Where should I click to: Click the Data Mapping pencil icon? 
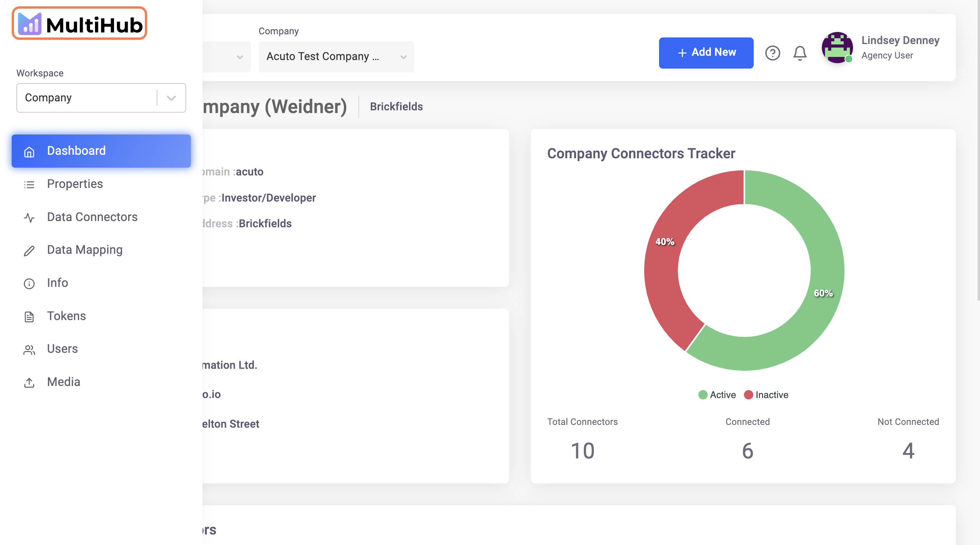pos(29,251)
